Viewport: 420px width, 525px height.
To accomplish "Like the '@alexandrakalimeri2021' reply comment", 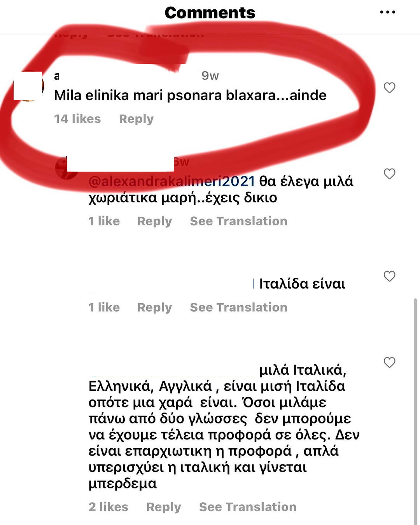I will pos(389,174).
